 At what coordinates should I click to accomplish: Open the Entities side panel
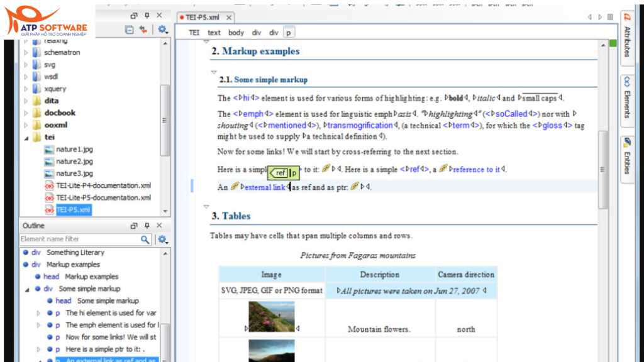pos(626,155)
